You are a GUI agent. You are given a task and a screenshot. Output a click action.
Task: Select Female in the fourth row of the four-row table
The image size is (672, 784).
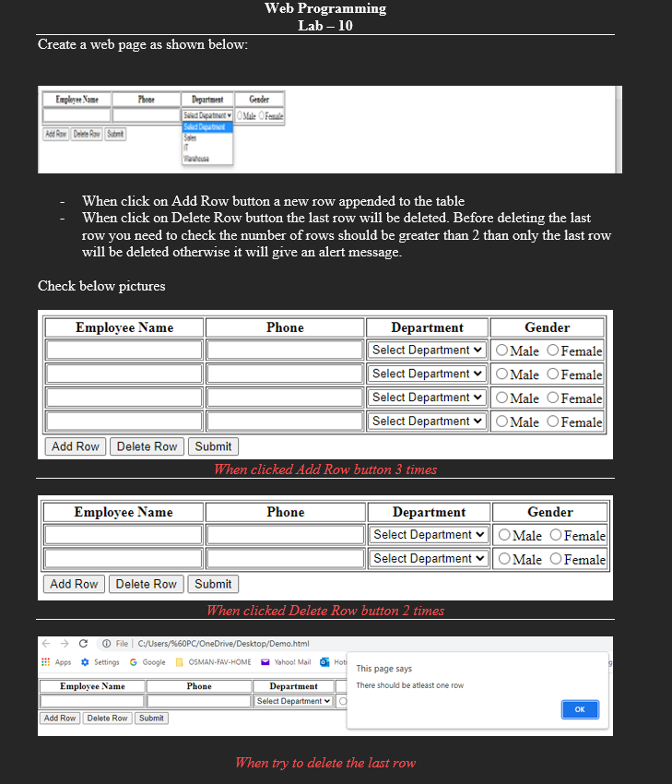(552, 421)
